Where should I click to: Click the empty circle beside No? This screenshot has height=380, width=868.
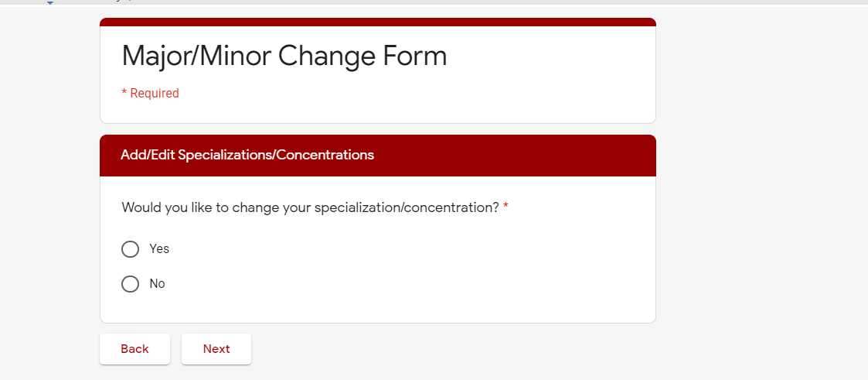point(130,284)
